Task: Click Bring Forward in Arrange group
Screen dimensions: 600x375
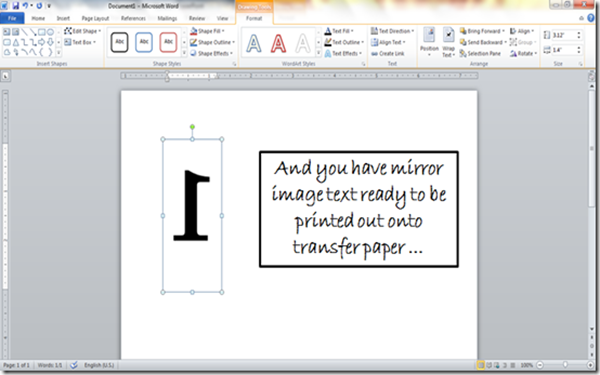Action: tap(482, 31)
